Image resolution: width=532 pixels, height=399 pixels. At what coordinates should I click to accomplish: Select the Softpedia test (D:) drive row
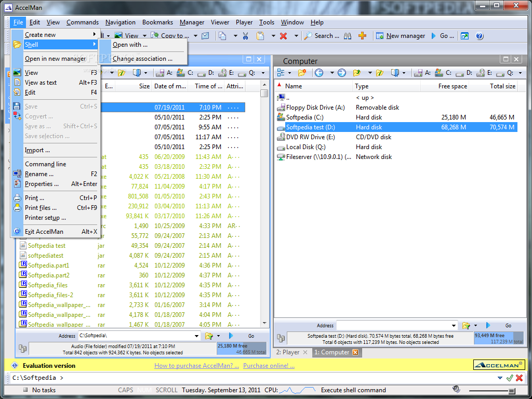click(x=396, y=127)
